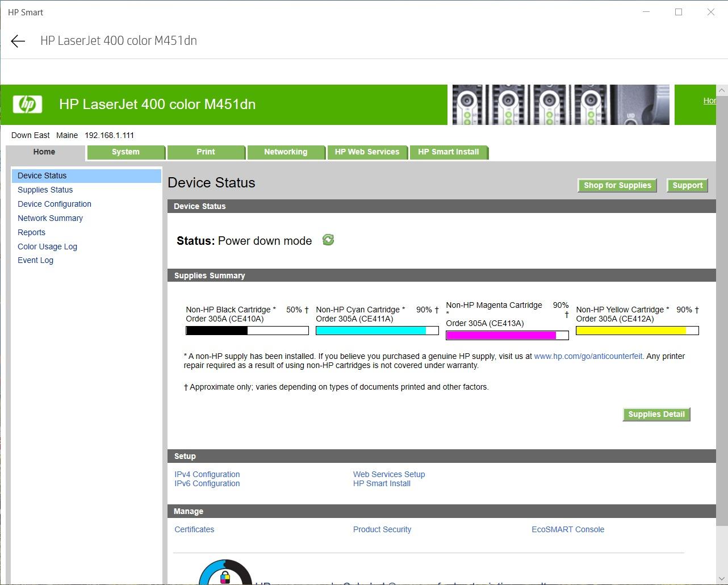The height and width of the screenshot is (585, 728).
Task: Click the Support button
Action: tap(688, 185)
